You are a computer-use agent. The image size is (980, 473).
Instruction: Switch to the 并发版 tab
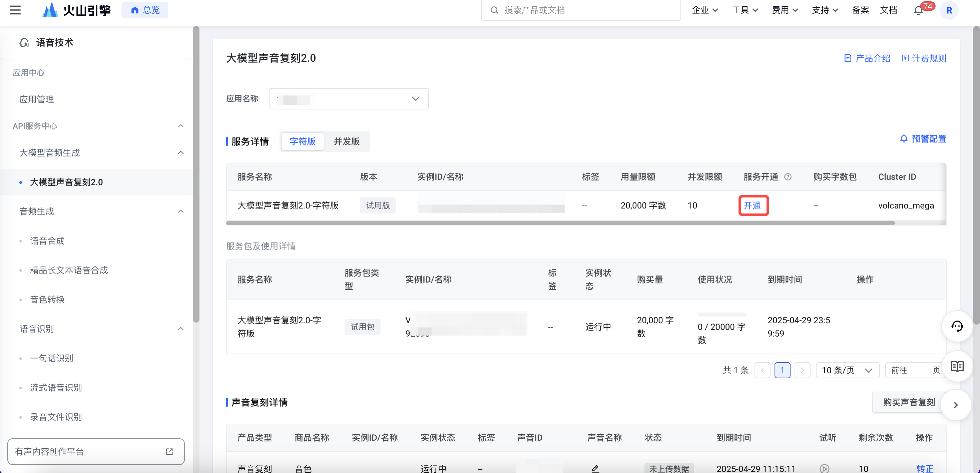click(347, 141)
